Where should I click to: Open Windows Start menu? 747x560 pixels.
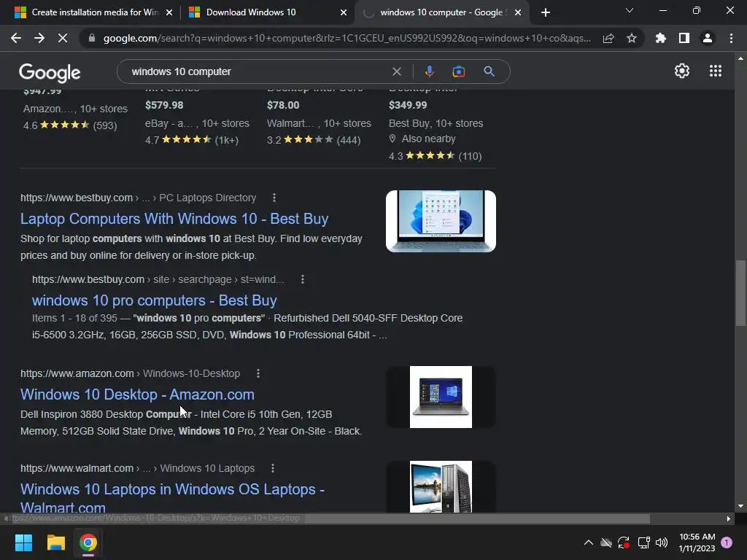coord(23,542)
